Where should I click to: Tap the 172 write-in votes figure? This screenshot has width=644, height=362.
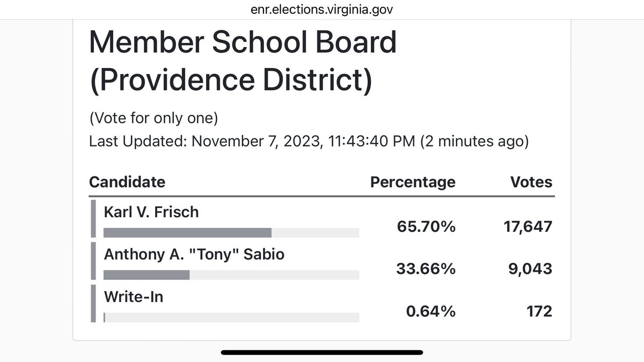point(538,311)
